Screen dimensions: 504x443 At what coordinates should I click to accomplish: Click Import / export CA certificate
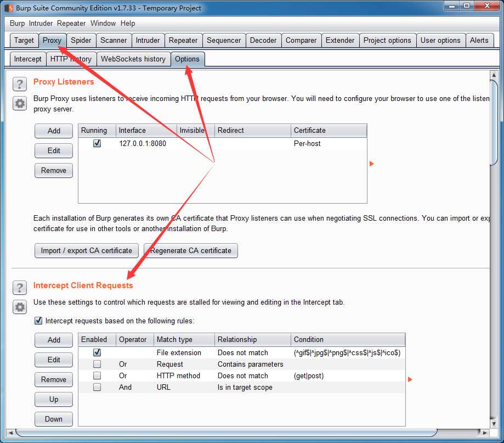click(x=87, y=251)
